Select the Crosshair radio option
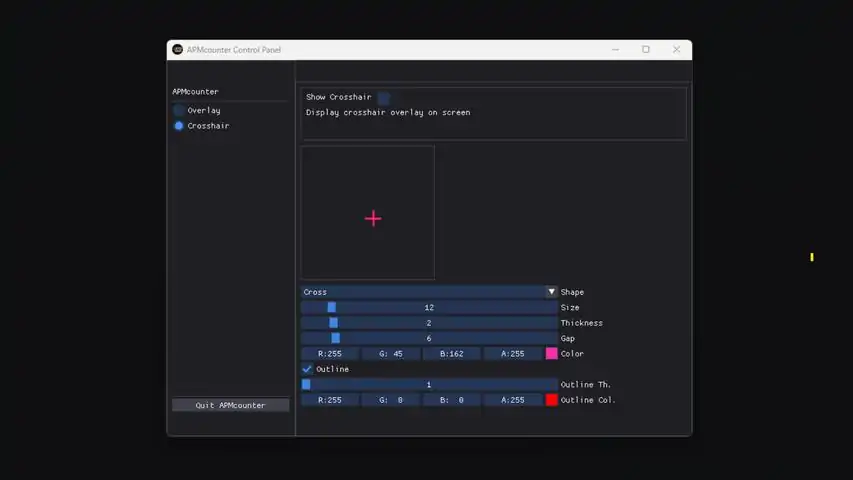 click(x=179, y=126)
